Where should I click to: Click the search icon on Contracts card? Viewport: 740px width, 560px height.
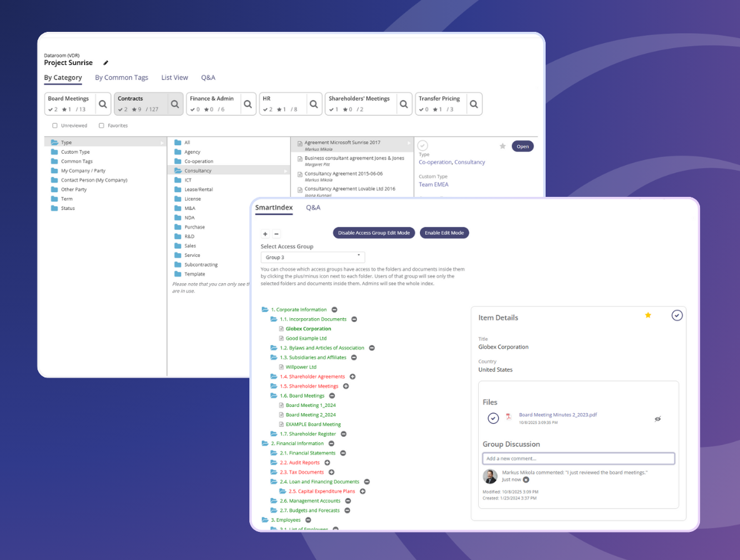pyautogui.click(x=175, y=104)
